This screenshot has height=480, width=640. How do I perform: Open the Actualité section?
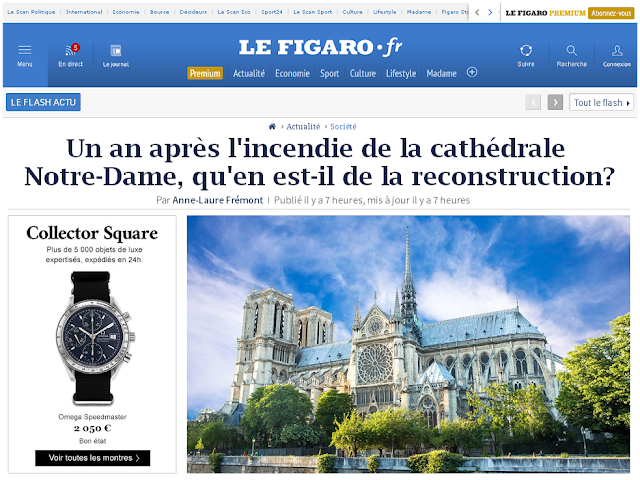[249, 73]
